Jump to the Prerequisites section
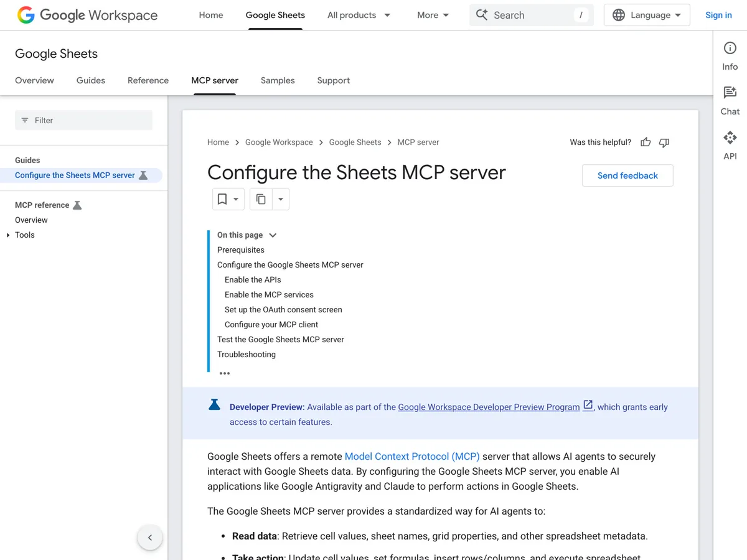This screenshot has width=747, height=560. [241, 250]
